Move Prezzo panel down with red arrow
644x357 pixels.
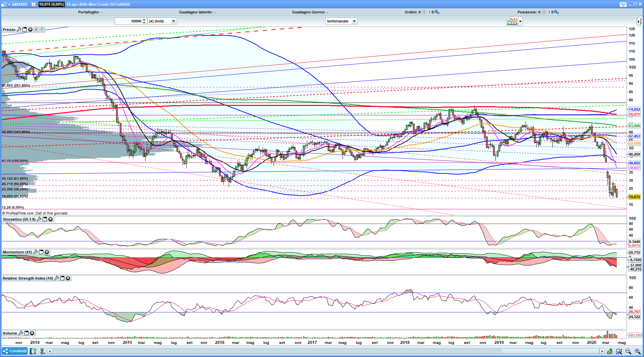pyautogui.click(x=36, y=29)
